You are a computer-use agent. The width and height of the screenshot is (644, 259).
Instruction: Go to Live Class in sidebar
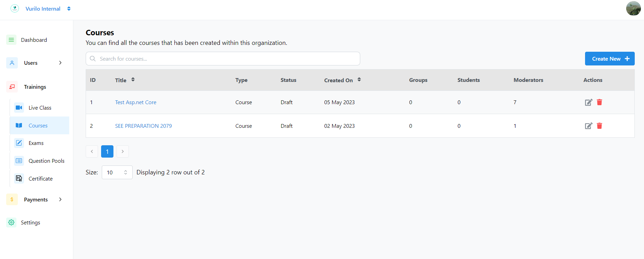(x=40, y=108)
